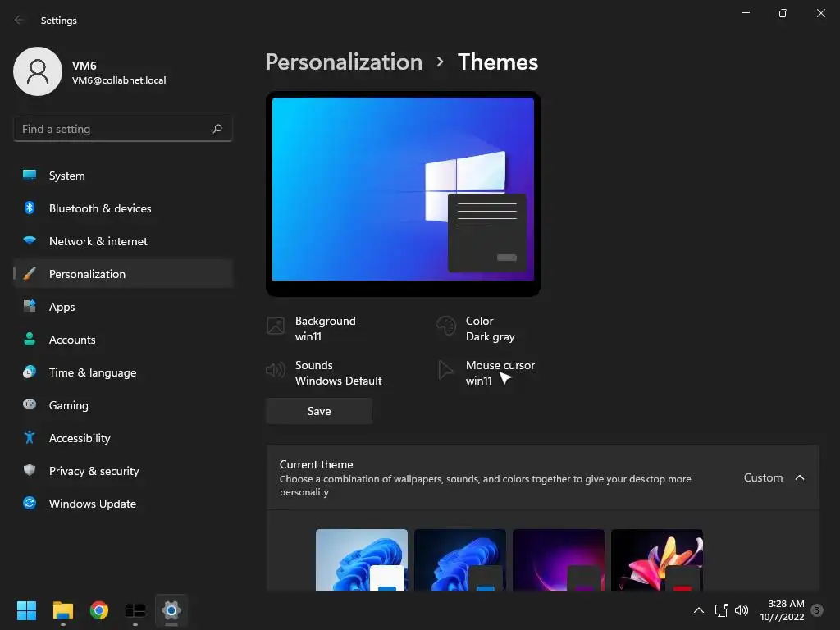
Task: Click the Network wifi icon in sidebar
Action: pos(30,240)
